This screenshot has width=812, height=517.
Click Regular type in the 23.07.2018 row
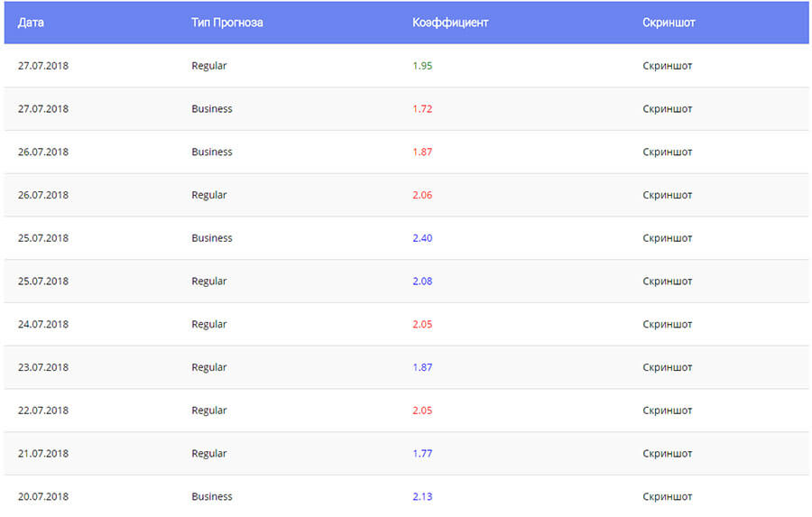pyautogui.click(x=208, y=366)
